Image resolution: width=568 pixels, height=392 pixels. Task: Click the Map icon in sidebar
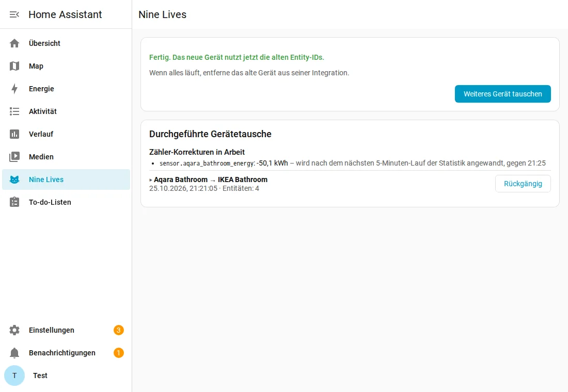tap(14, 66)
